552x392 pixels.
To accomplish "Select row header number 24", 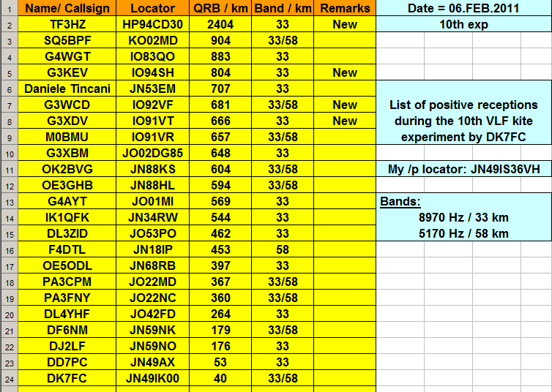I will [x=9, y=378].
